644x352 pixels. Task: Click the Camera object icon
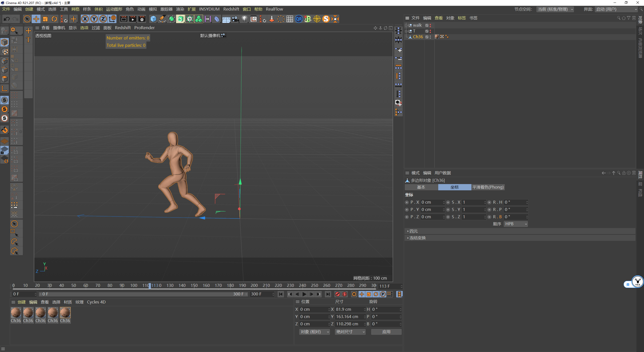[235, 19]
